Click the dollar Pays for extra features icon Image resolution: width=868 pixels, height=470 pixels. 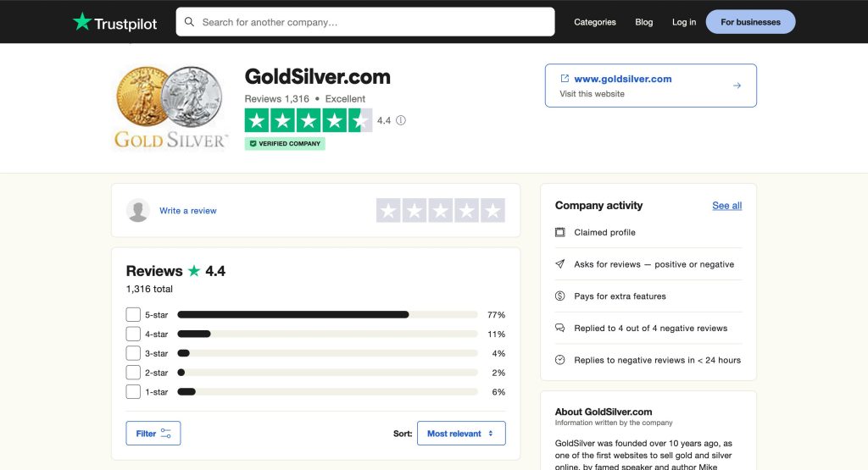[559, 296]
